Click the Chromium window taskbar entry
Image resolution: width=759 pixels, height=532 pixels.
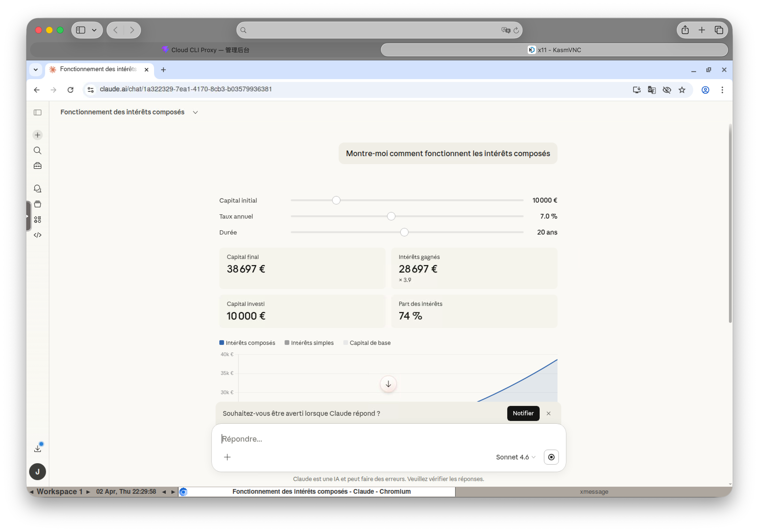click(317, 491)
